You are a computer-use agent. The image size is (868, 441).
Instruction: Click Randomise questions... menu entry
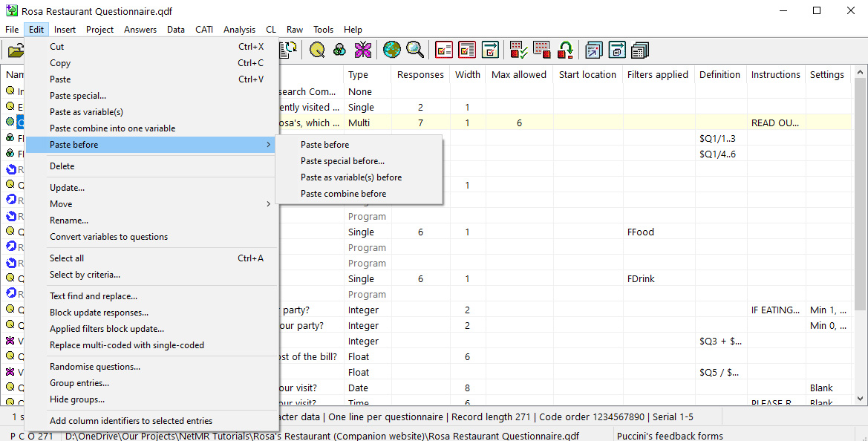(95, 367)
